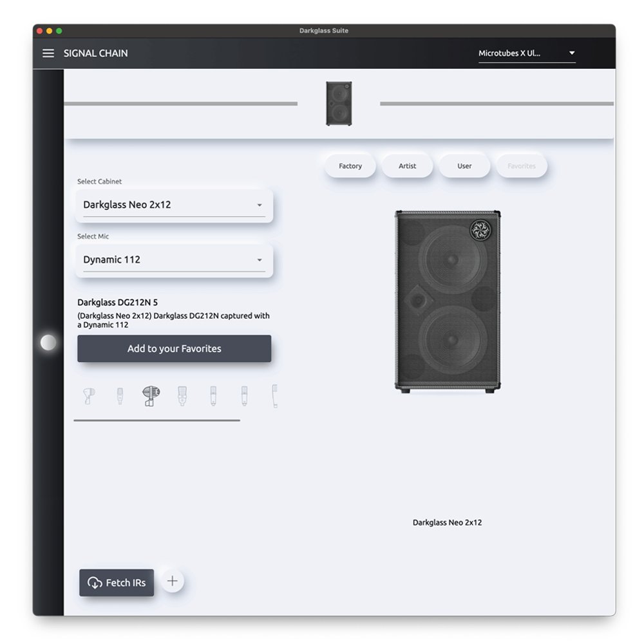Select the sixth microphone icon
Viewport: 644px width, 644px height.
click(x=244, y=396)
